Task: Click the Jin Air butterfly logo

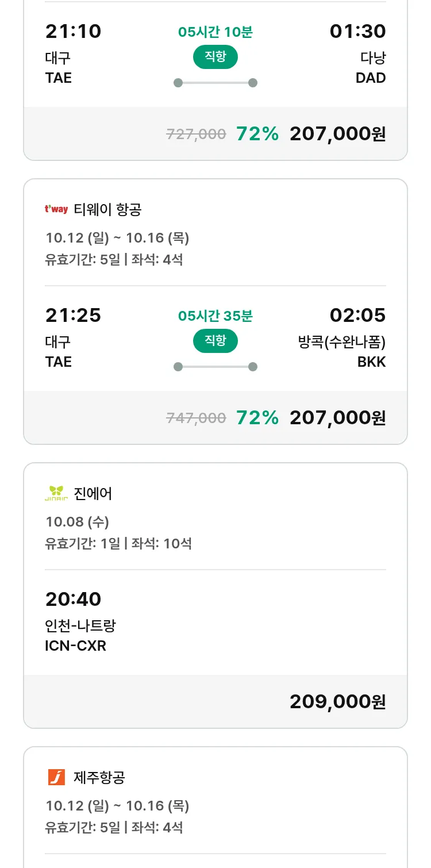Action: click(x=56, y=493)
